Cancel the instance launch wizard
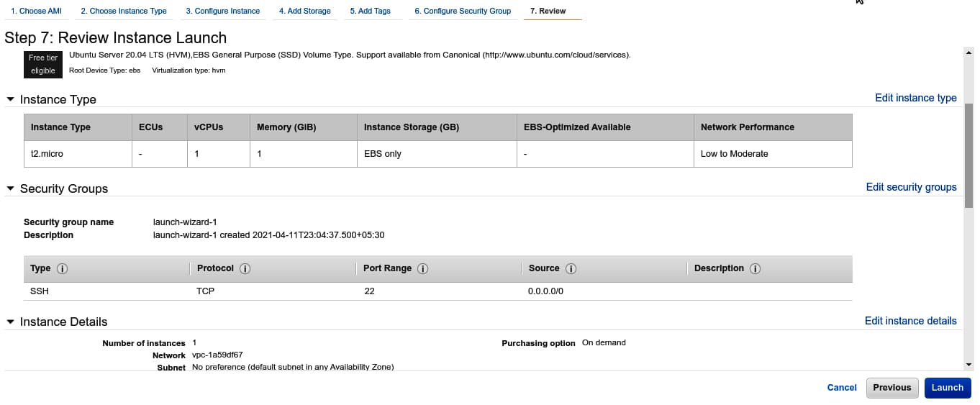Viewport: 980px width, 405px height. [x=842, y=387]
